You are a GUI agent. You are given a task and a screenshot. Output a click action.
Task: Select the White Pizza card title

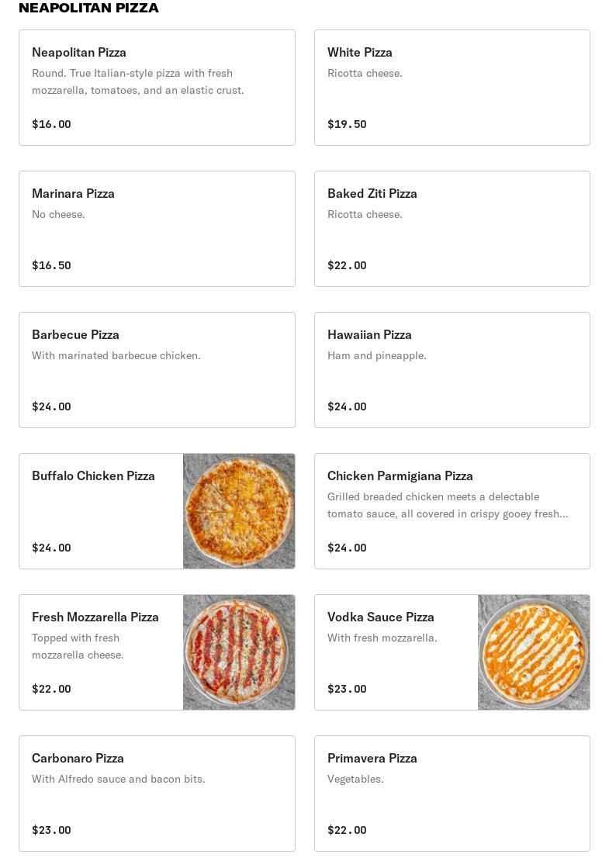coord(360,53)
